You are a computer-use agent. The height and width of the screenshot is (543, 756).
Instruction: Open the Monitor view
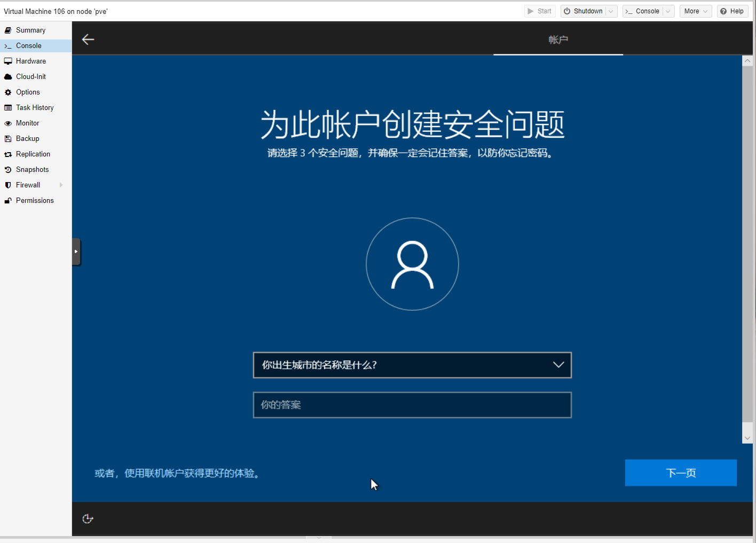28,123
